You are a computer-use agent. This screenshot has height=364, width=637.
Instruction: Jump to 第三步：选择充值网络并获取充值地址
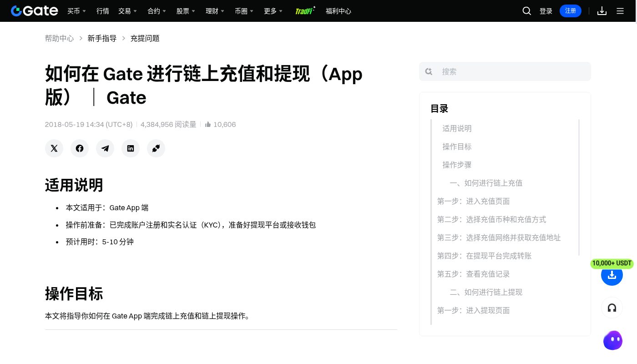(x=499, y=238)
